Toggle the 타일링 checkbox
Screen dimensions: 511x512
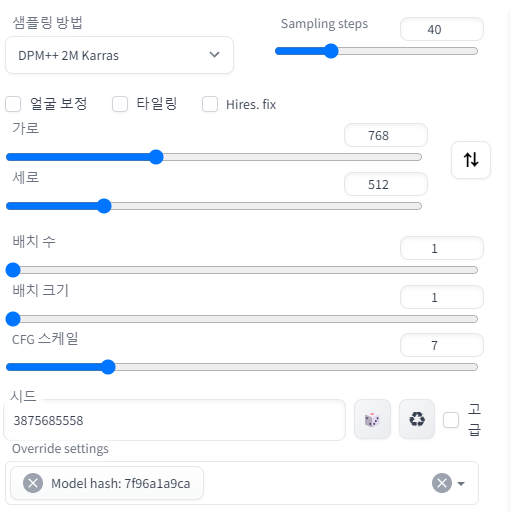(x=120, y=104)
